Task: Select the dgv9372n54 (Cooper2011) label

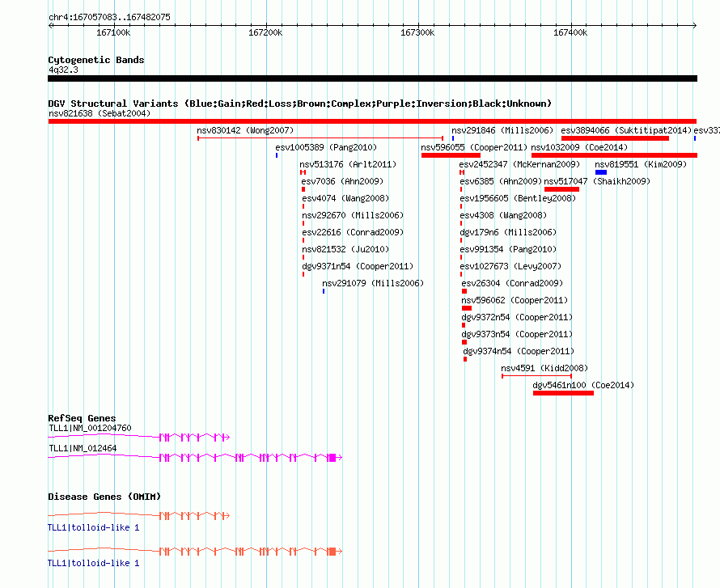Action: pos(517,317)
